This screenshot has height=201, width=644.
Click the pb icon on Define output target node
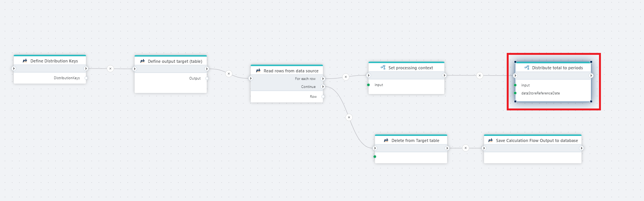pos(142,61)
